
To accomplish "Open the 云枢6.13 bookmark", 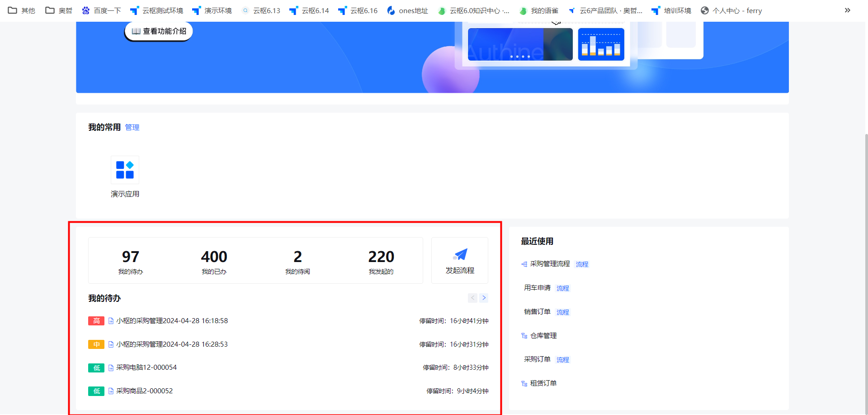I will click(x=260, y=10).
